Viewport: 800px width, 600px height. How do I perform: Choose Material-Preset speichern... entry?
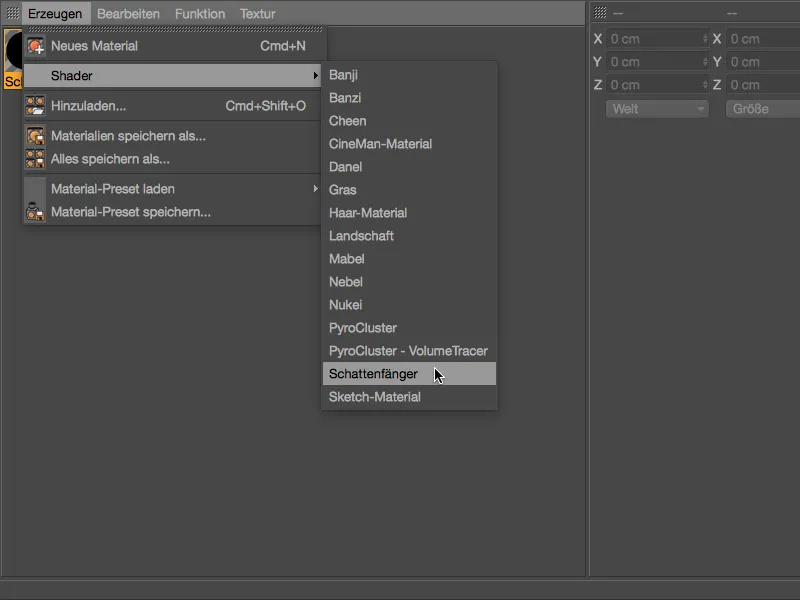tap(172, 212)
